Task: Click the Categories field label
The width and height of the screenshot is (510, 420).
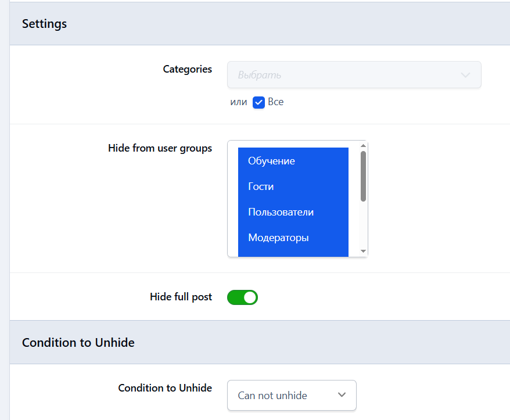Action: pyautogui.click(x=188, y=69)
